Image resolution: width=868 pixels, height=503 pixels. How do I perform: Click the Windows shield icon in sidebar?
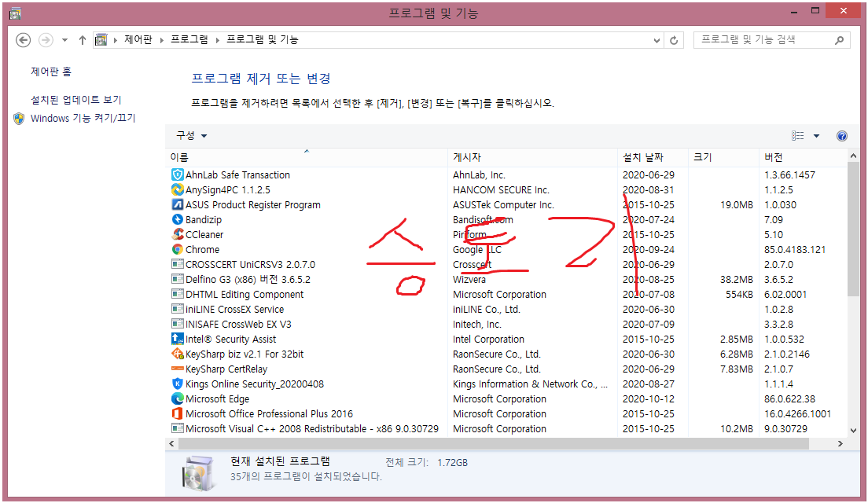[19, 119]
